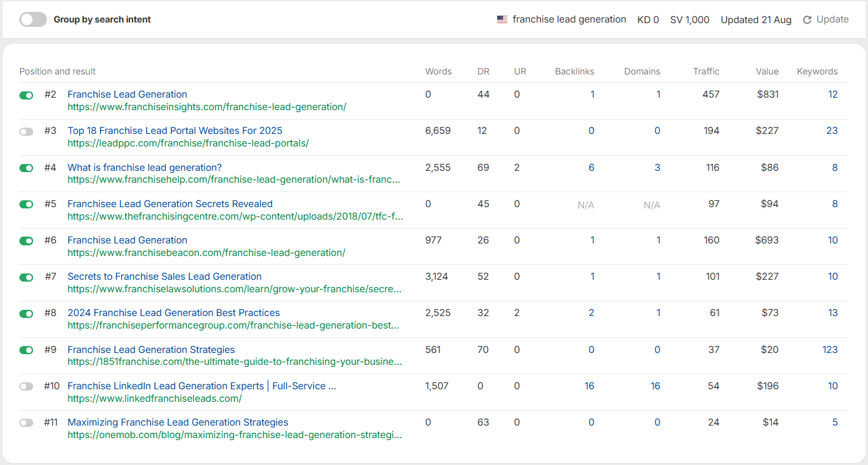Open keywords count 13 for franchiseperformancegroup.com
The image size is (868, 465).
pyautogui.click(x=833, y=313)
